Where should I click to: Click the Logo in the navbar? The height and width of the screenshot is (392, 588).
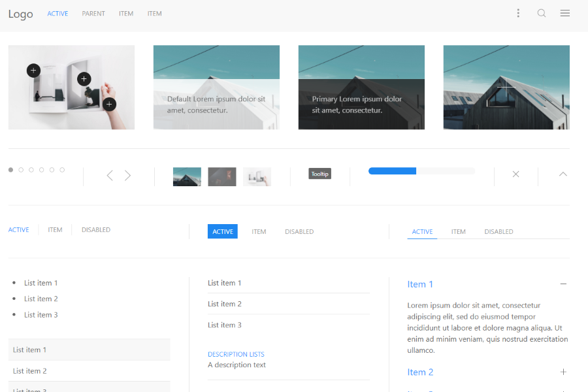click(x=21, y=14)
